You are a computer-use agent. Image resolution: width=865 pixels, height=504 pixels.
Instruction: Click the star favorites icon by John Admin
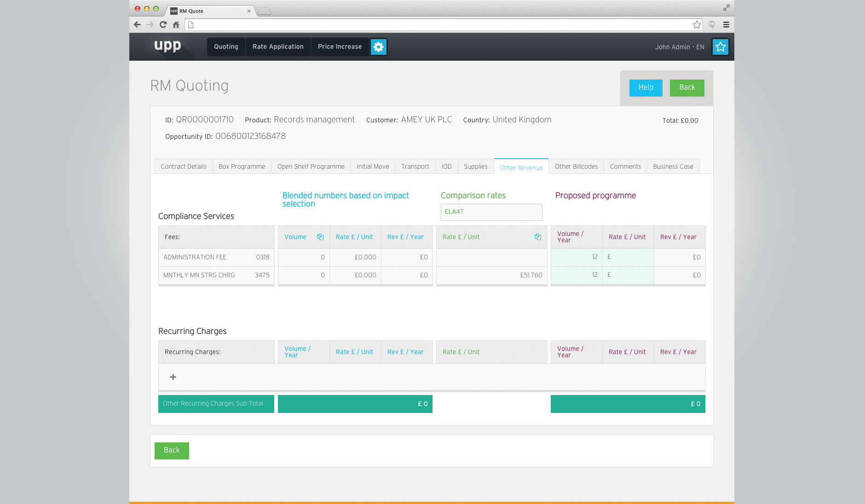721,47
